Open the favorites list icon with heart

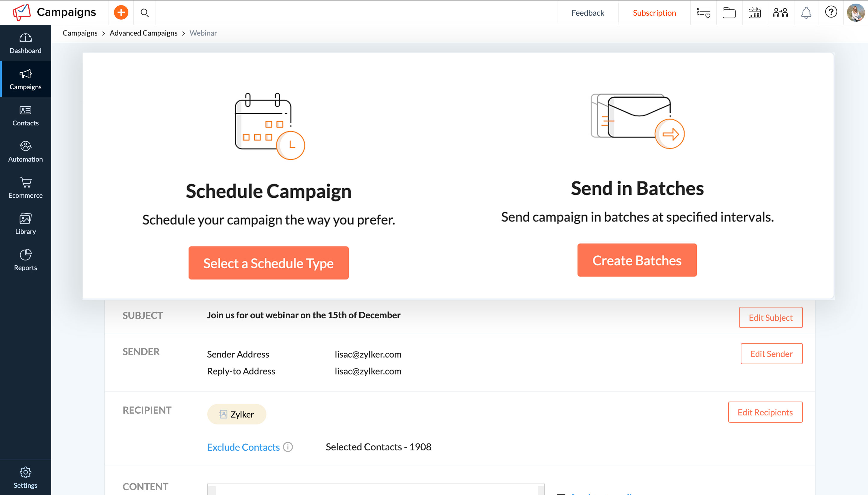(703, 13)
